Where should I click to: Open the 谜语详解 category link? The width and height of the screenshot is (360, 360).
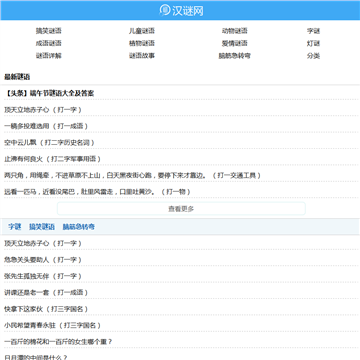[49, 56]
